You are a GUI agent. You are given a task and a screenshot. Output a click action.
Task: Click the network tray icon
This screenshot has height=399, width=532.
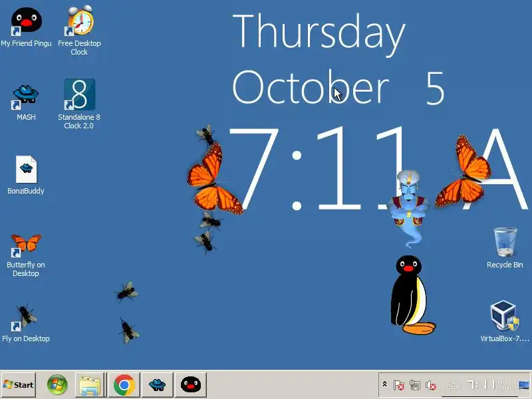point(414,385)
